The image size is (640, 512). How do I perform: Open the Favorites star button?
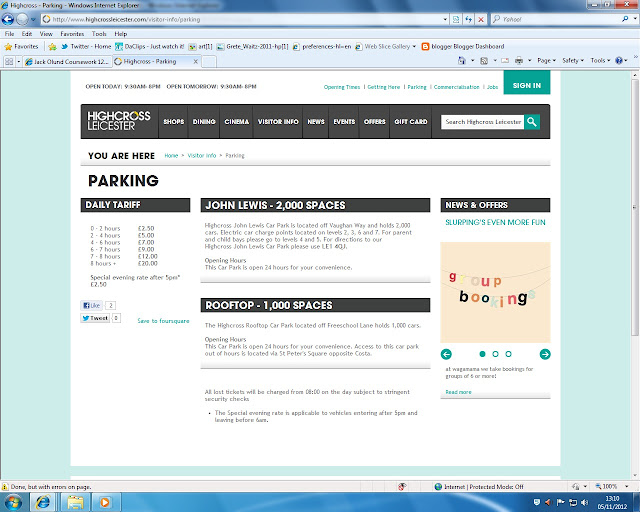21,47
